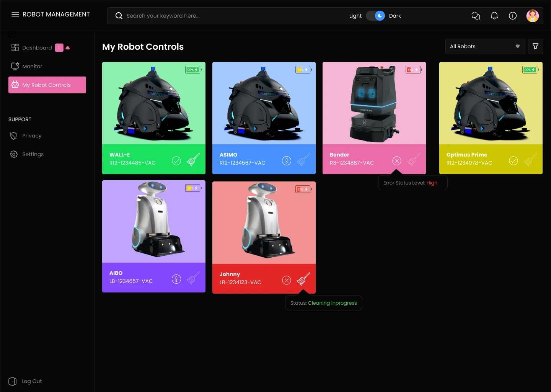Open Dashboard in the sidebar
The width and height of the screenshot is (551, 392).
pos(37,48)
